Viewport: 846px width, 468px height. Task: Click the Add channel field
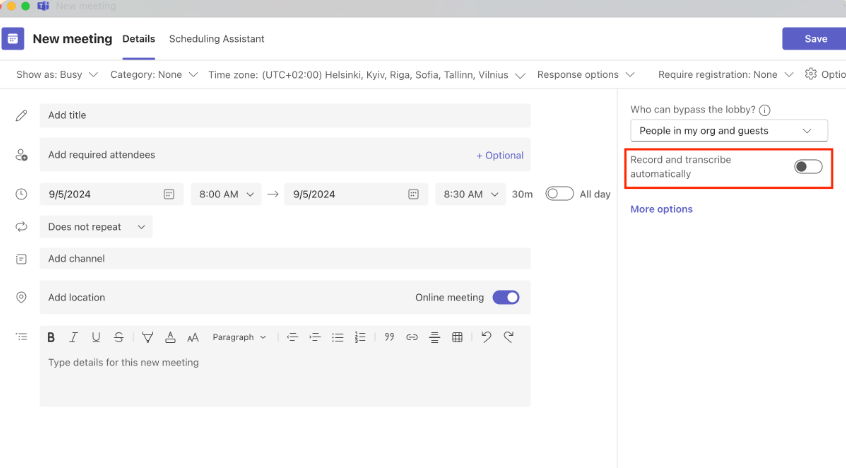click(x=285, y=259)
